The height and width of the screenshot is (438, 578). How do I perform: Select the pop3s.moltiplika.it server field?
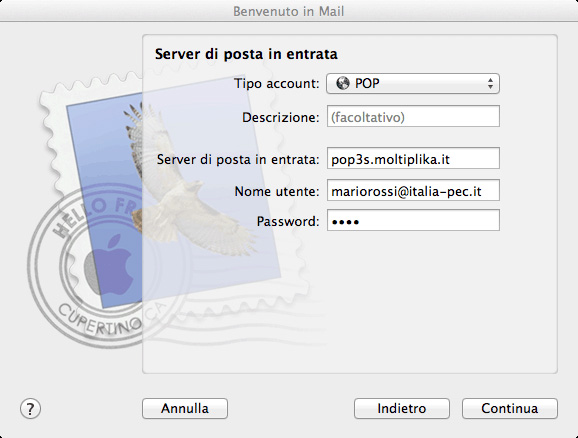tap(413, 158)
